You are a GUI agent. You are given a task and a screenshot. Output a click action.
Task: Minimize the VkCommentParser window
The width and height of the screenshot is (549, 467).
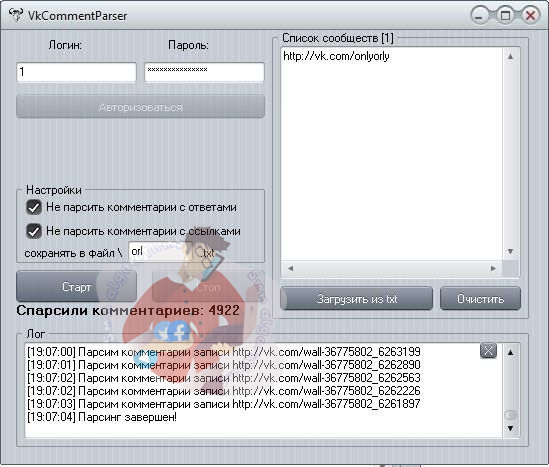[479, 16]
